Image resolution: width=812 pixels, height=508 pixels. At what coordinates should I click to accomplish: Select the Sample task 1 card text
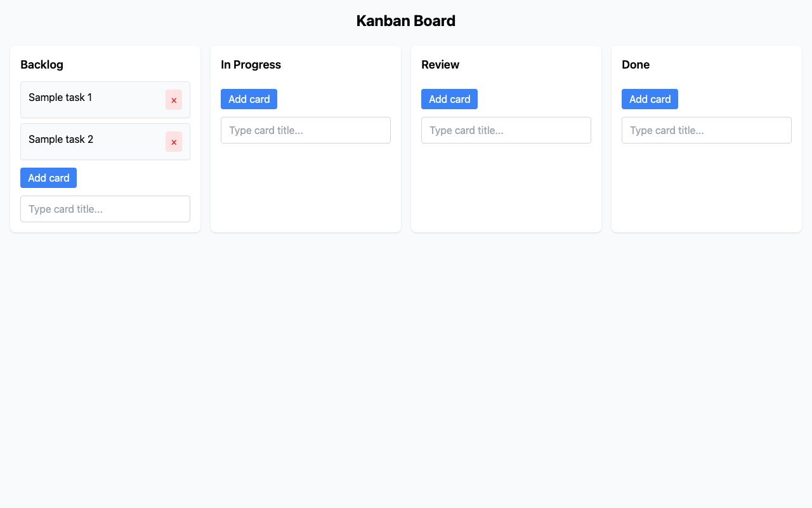(x=60, y=97)
